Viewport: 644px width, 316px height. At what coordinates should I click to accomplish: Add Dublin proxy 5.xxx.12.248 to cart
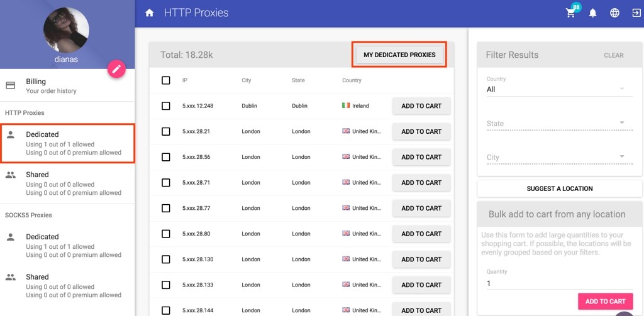[x=421, y=106]
